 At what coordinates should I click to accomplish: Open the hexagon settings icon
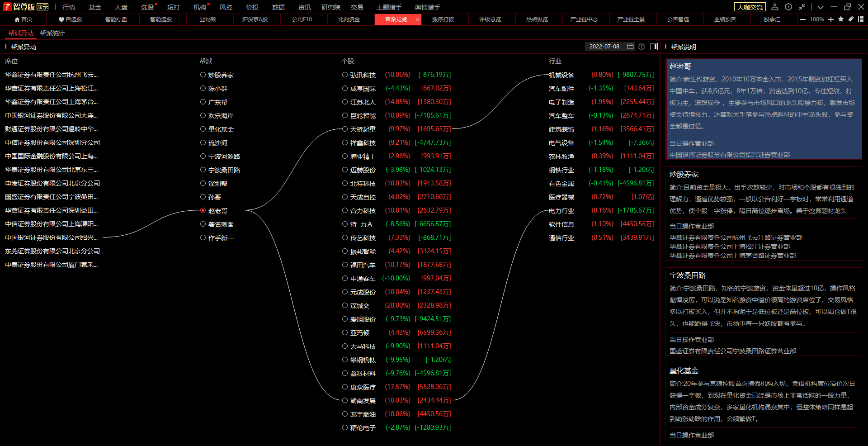(788, 7)
